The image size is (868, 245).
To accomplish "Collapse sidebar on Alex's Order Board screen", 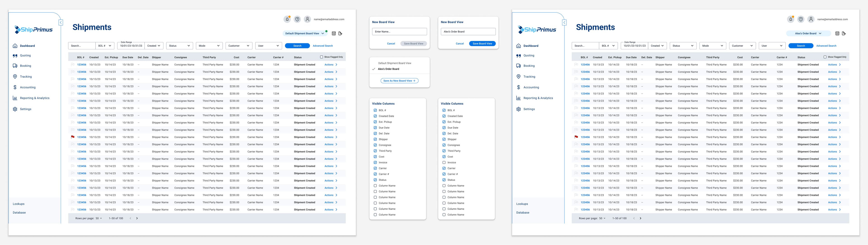I will click(x=564, y=23).
